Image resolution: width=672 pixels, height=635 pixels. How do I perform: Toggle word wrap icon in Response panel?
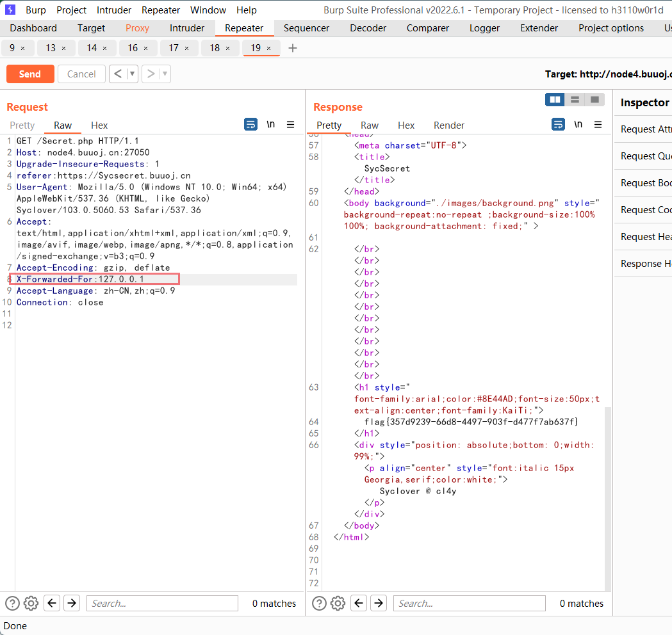click(x=559, y=125)
